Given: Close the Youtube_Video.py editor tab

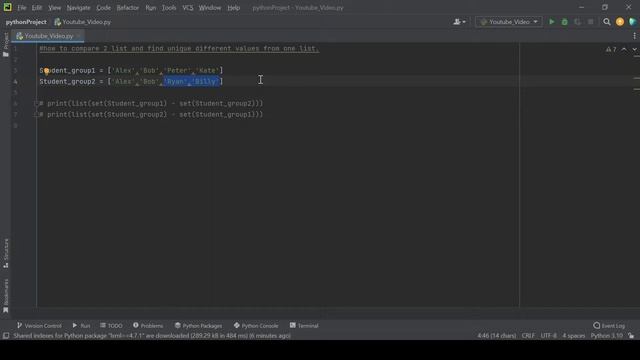Looking at the screenshot, I should [78, 36].
